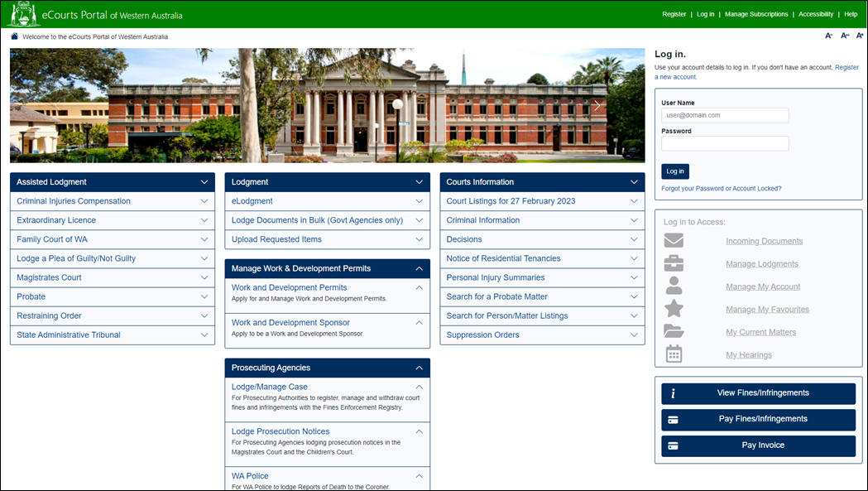
Task: Expand Lodge a Plea of Guilty/Not Guilty
Action: (113, 258)
